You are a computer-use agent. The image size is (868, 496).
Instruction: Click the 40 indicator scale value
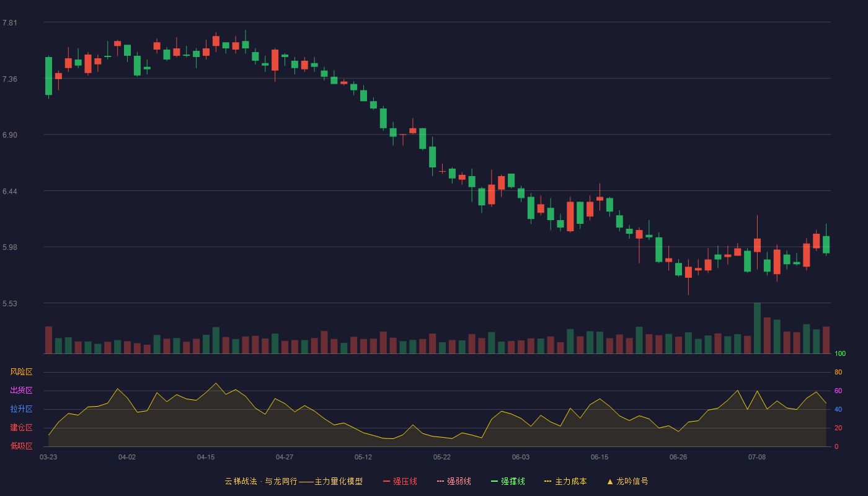point(838,409)
